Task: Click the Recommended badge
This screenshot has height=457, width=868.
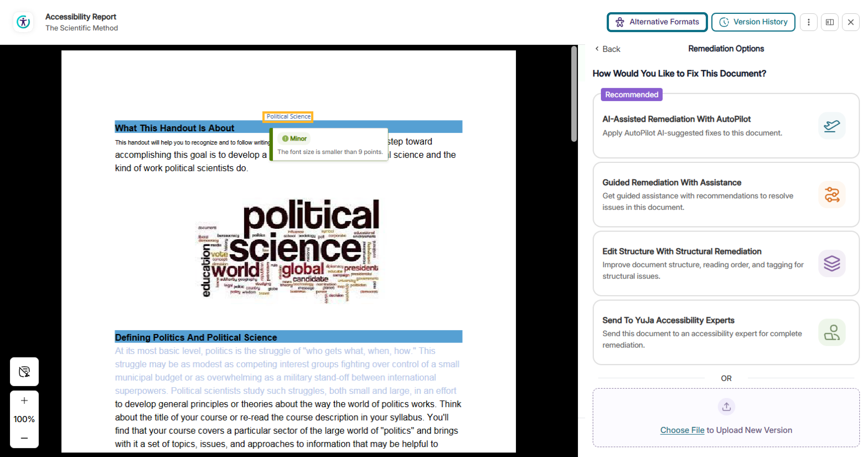Action: [631, 95]
